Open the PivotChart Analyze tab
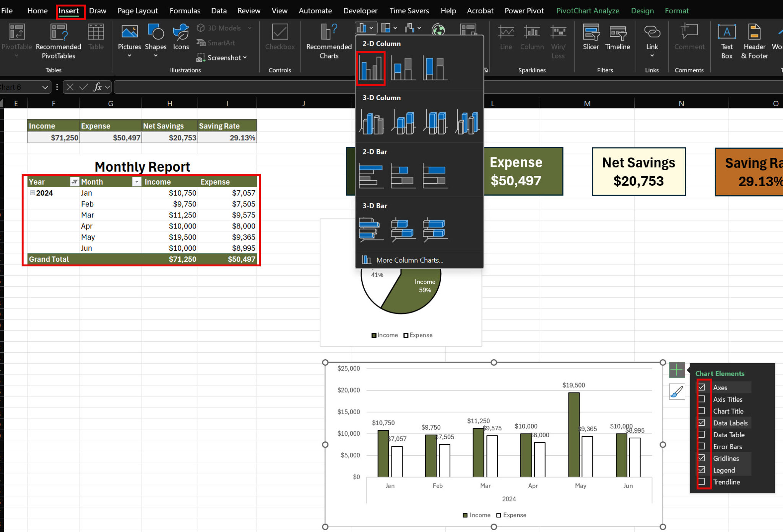 click(588, 10)
